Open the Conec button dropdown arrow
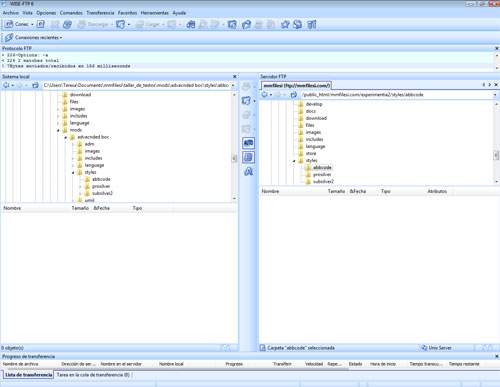Image resolution: width=500 pixels, height=387 pixels. point(32,25)
